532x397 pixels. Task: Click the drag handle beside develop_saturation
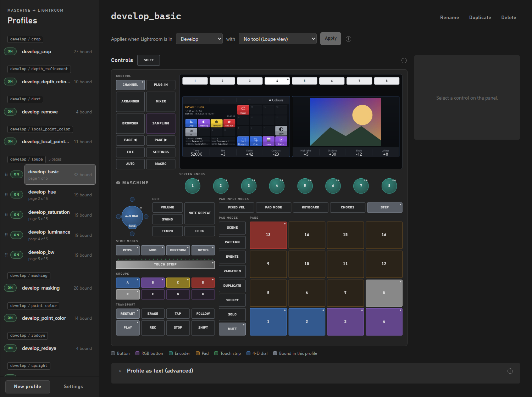(x=6, y=214)
